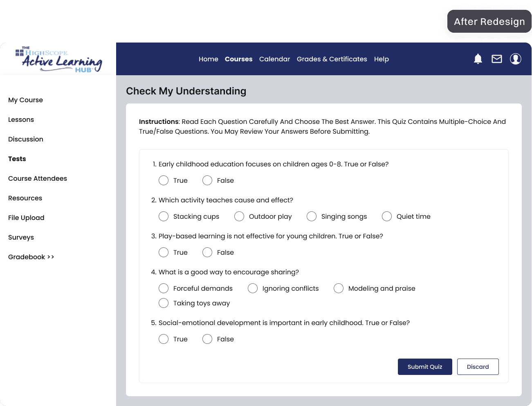Click the HighScope Active Learning Hub logo

pos(58,59)
